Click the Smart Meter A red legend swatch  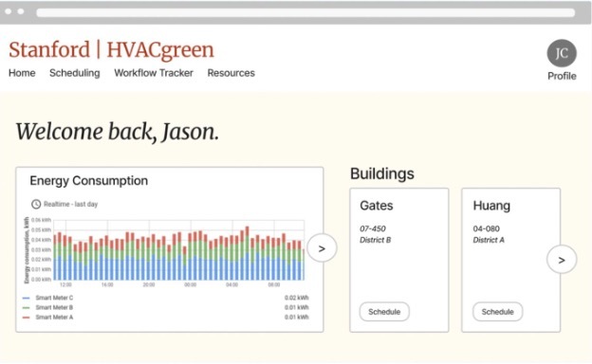pyautogui.click(x=26, y=318)
